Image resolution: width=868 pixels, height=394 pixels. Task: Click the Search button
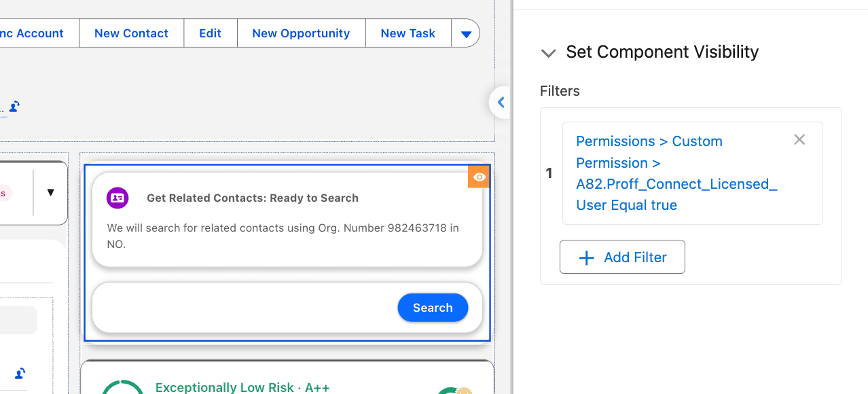tap(433, 308)
